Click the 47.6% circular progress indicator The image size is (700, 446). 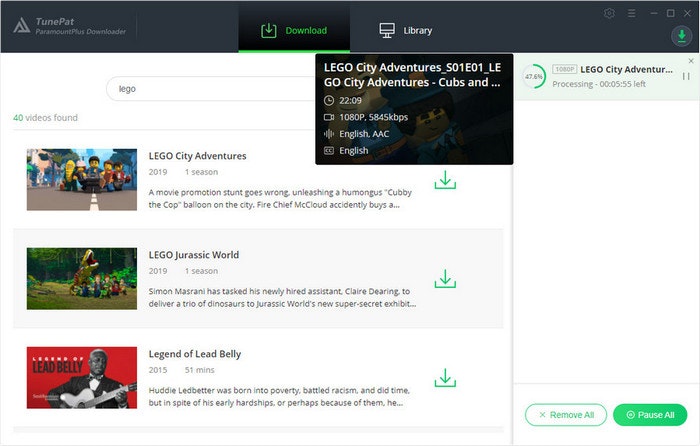click(x=534, y=76)
